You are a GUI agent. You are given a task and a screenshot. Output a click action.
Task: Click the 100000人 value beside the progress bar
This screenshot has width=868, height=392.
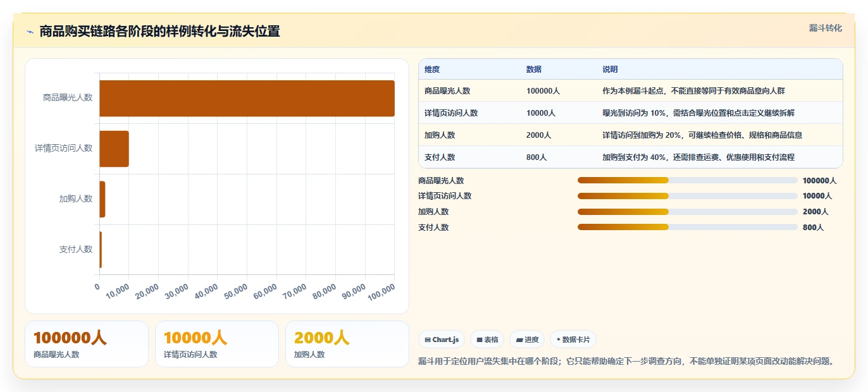coord(819,180)
